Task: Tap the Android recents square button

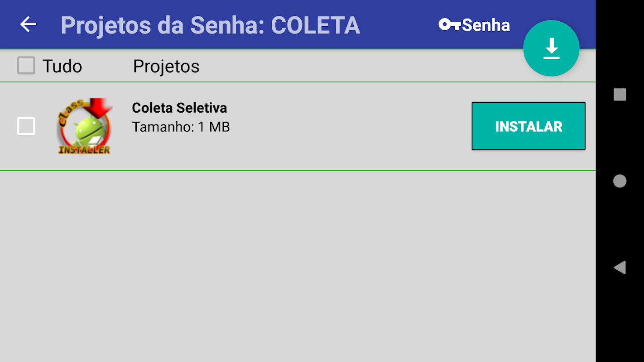Action: click(620, 95)
